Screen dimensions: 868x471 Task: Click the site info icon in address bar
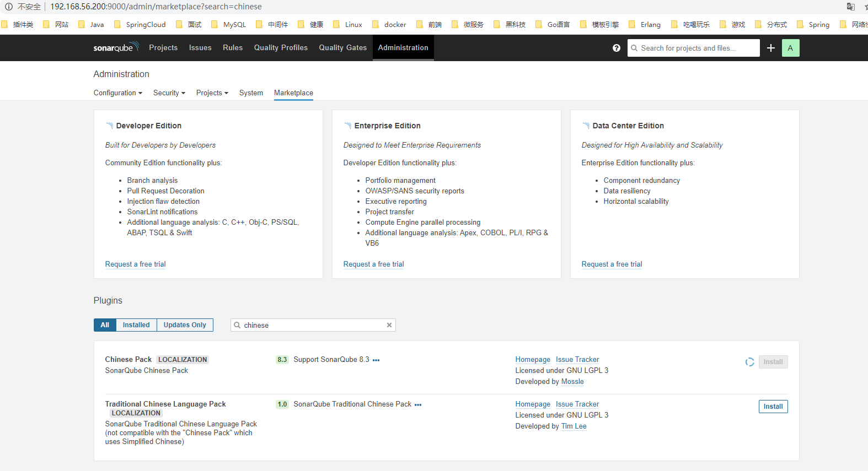pos(8,7)
